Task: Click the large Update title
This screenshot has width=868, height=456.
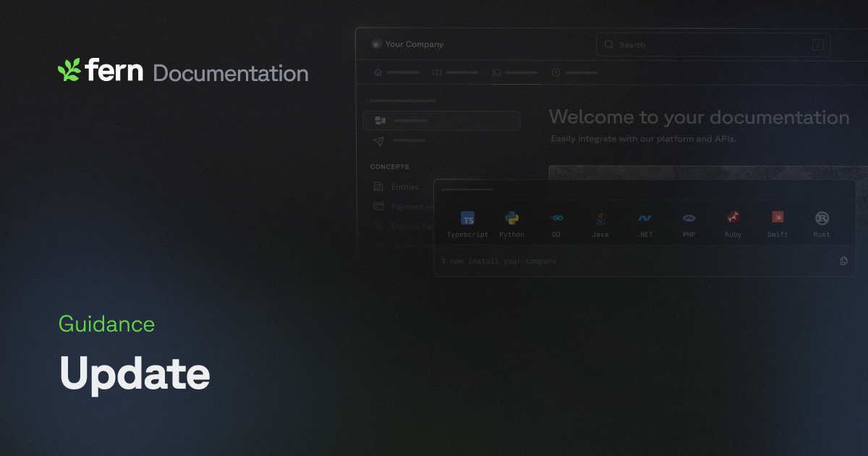Action: coord(135,374)
